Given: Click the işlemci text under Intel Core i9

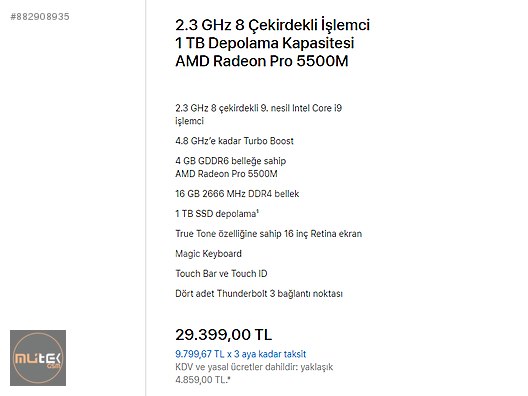Looking at the screenshot, I should click(190, 121).
